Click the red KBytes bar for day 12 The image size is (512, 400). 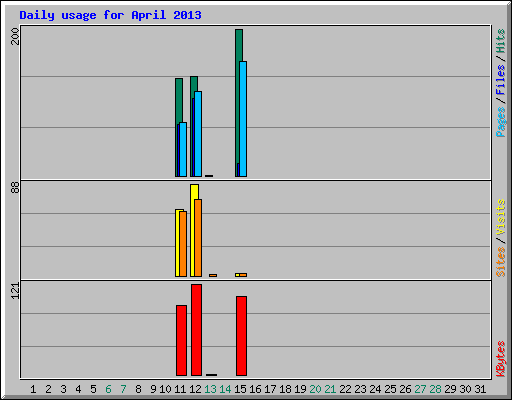pos(196,330)
